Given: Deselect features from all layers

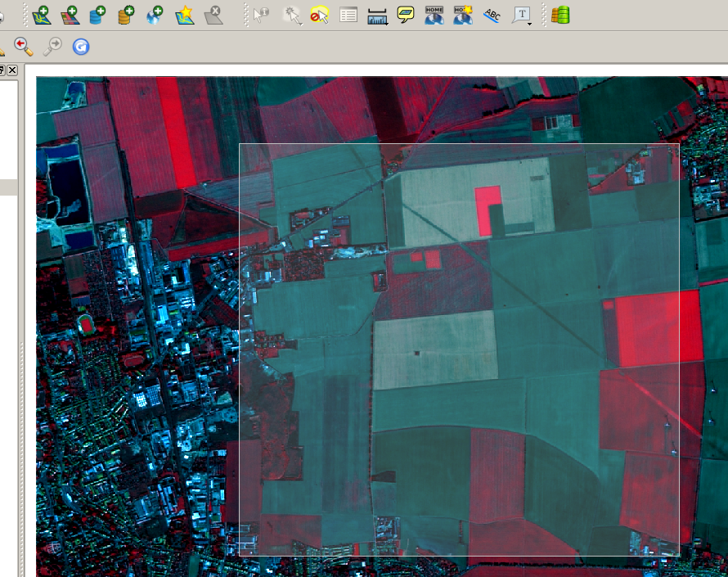Looking at the screenshot, I should click(x=319, y=14).
